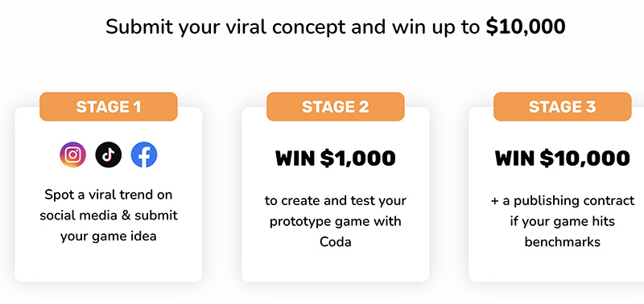Select the STAGE 3 orange badge
The height and width of the screenshot is (304, 644).
[562, 107]
